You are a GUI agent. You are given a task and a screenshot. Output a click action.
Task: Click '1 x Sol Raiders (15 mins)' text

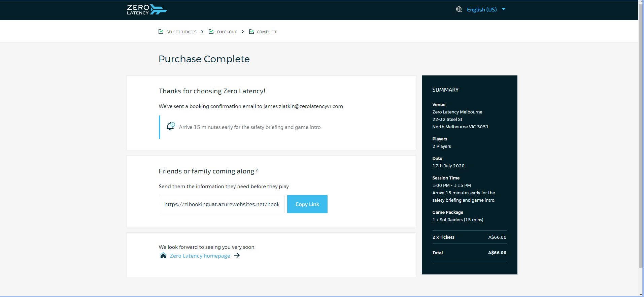[x=458, y=220]
